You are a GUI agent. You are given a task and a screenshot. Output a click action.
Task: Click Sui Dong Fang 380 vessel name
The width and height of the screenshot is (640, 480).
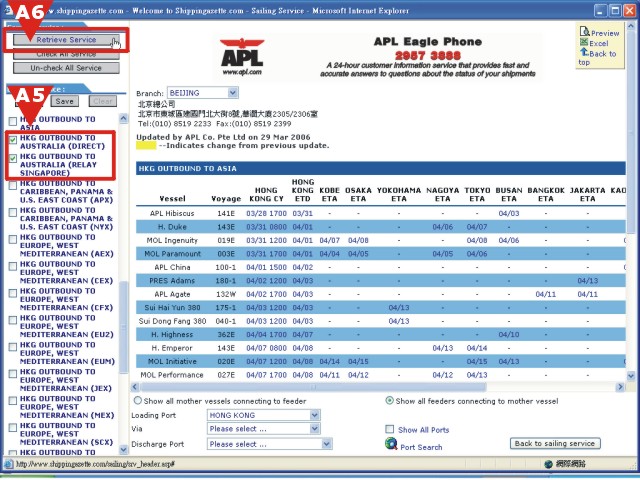point(172,321)
